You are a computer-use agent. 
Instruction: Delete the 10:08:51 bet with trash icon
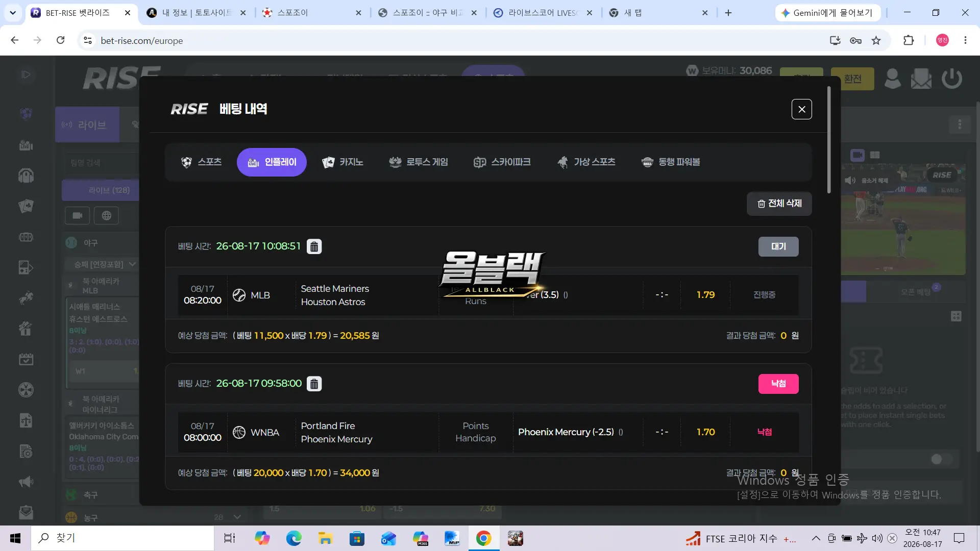click(314, 246)
